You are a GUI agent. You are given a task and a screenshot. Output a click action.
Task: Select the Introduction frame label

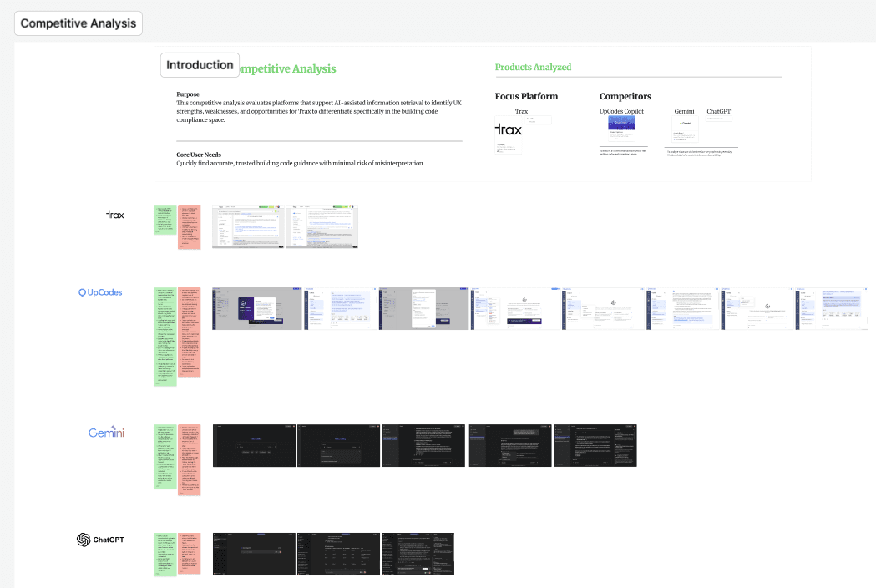[200, 65]
